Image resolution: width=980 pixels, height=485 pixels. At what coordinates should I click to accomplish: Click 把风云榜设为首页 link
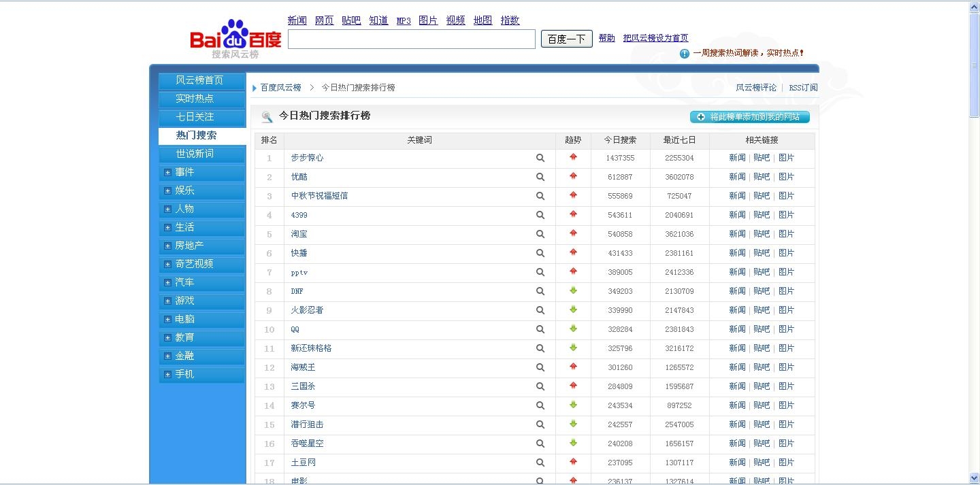(656, 38)
